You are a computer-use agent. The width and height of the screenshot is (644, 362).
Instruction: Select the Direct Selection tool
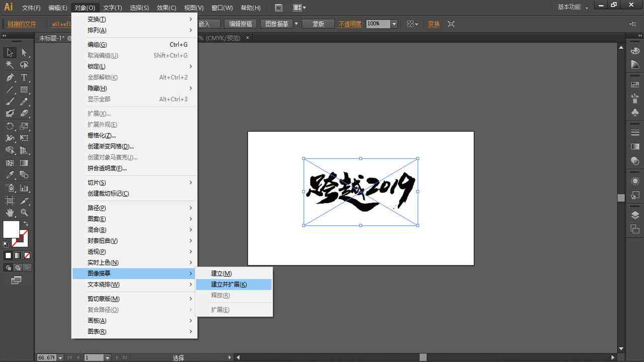24,52
